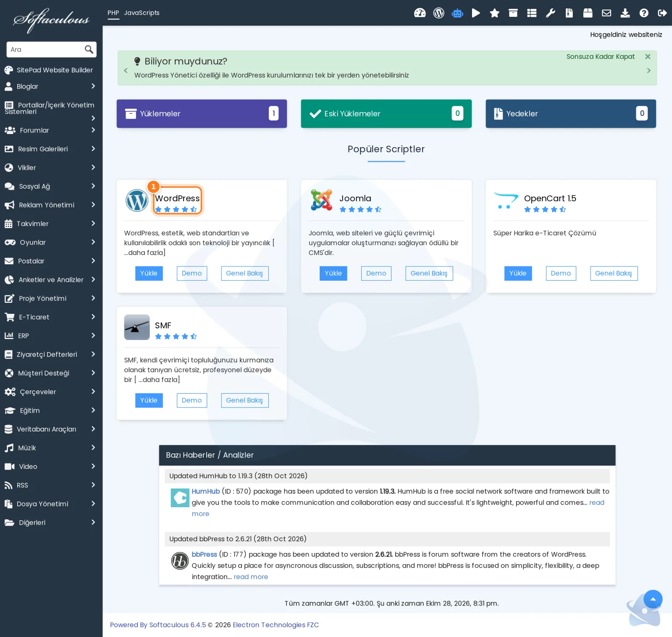Screen dimensions: 672x637
Task: Click the play demos icon in toolbar
Action: pos(476,13)
